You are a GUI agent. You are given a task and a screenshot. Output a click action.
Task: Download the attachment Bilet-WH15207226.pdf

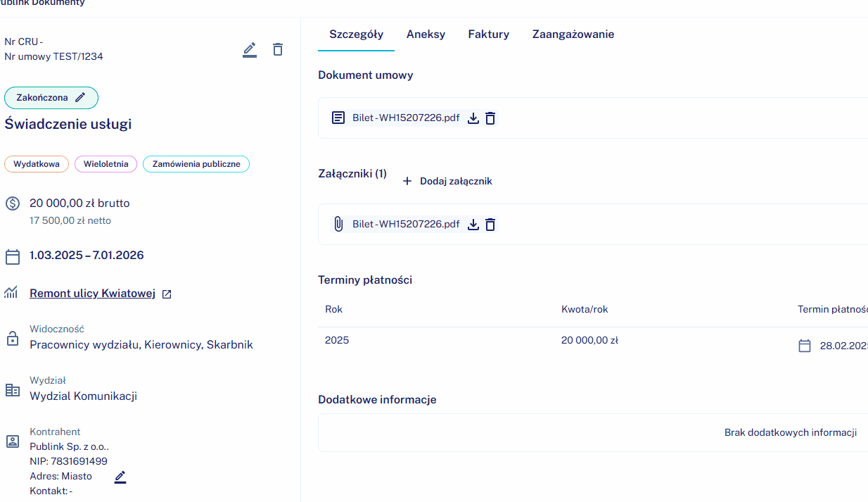point(473,225)
